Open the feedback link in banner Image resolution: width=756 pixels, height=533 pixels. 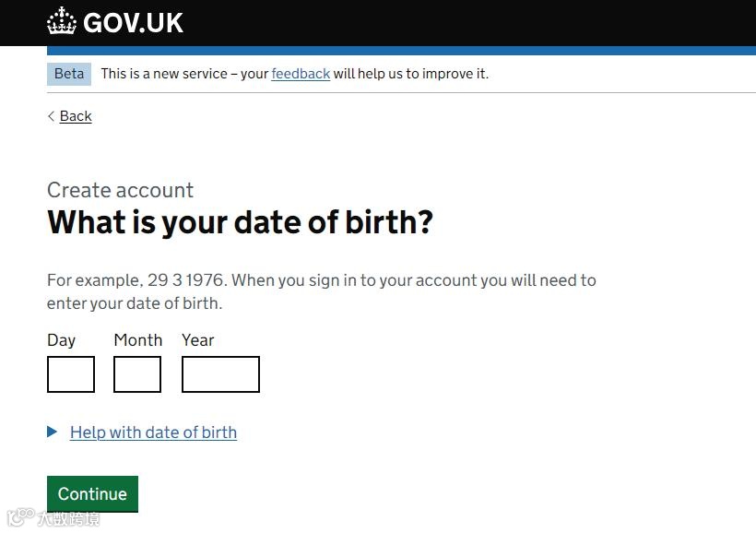(x=301, y=74)
